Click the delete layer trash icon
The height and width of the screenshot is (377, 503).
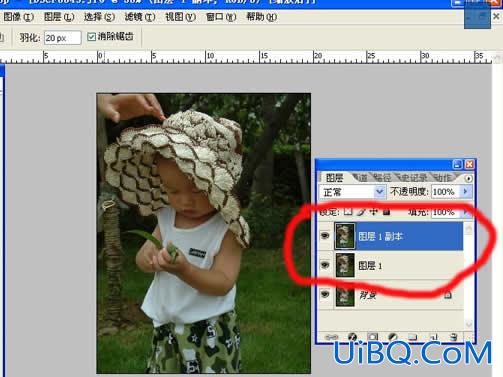tap(454, 337)
